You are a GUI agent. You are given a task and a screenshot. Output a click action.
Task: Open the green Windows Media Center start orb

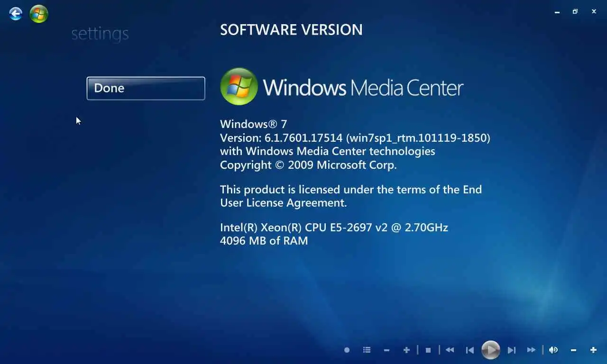(x=39, y=14)
